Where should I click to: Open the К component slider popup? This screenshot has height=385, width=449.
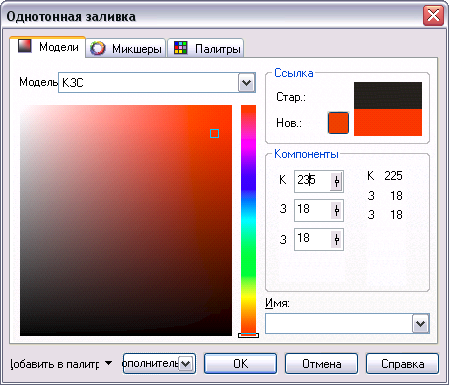click(336, 181)
